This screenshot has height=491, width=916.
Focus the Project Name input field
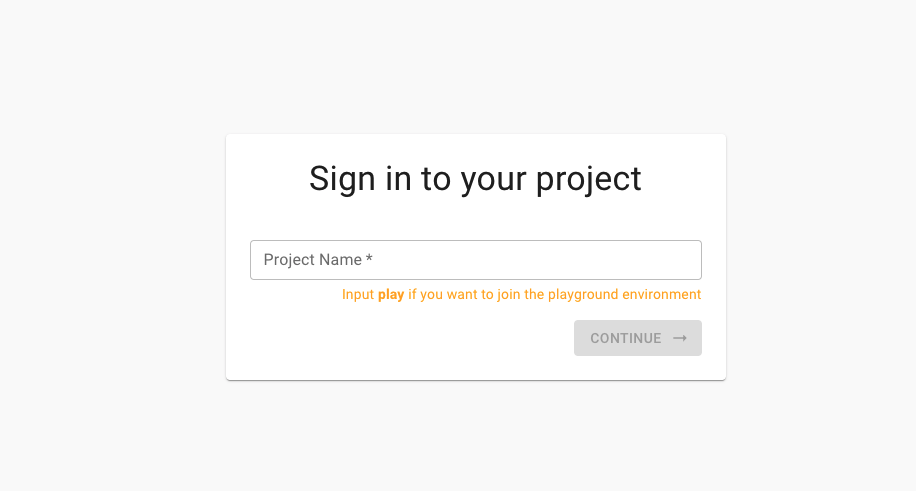tap(476, 260)
